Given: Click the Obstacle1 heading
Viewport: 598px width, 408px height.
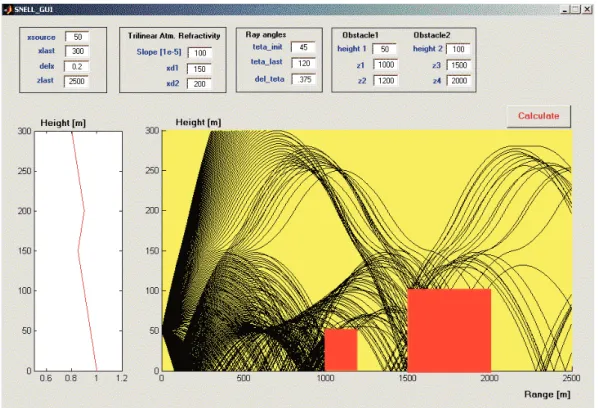Looking at the screenshot, I should [x=360, y=35].
